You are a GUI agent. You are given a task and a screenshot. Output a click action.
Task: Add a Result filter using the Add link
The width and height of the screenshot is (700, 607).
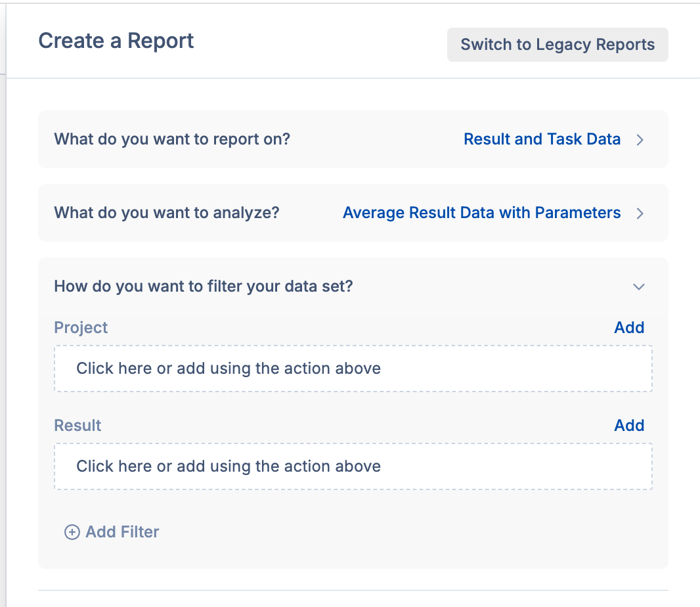point(628,426)
